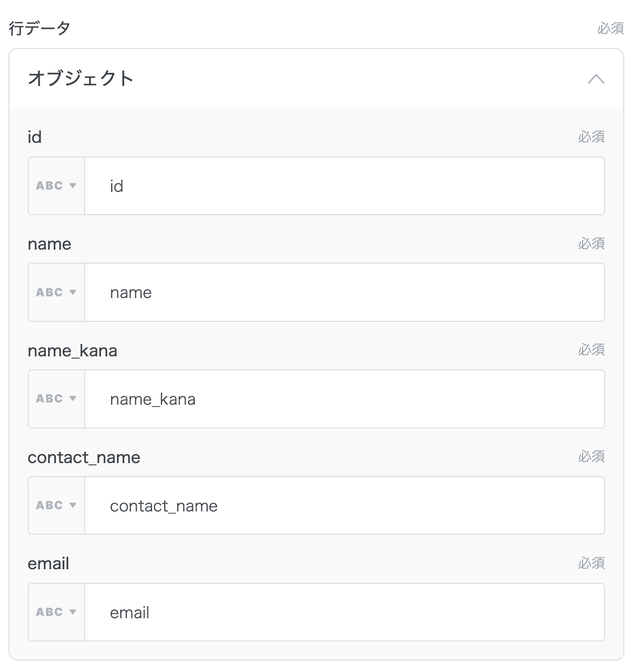The height and width of the screenshot is (672, 630).
Task: Click the name text input field
Action: (x=344, y=293)
